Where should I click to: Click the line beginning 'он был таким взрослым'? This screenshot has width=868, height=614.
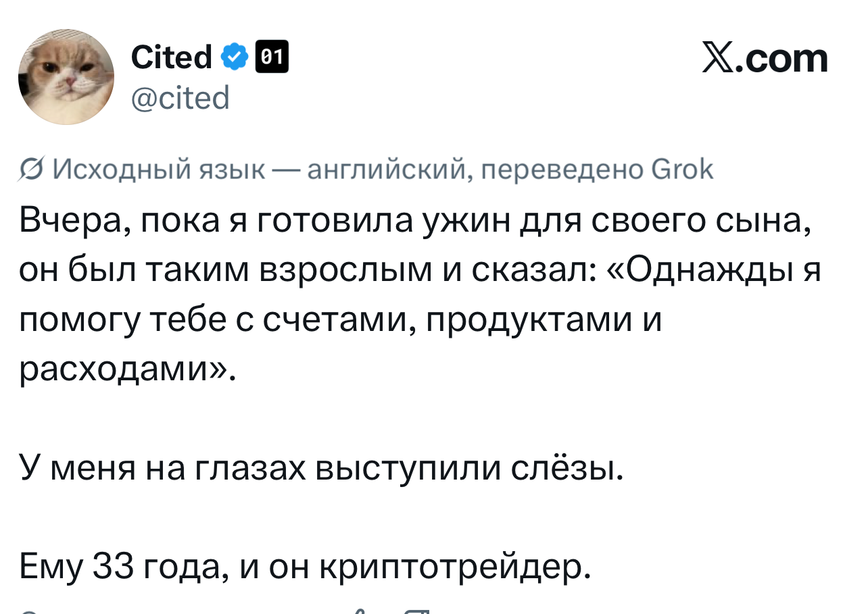tap(419, 270)
